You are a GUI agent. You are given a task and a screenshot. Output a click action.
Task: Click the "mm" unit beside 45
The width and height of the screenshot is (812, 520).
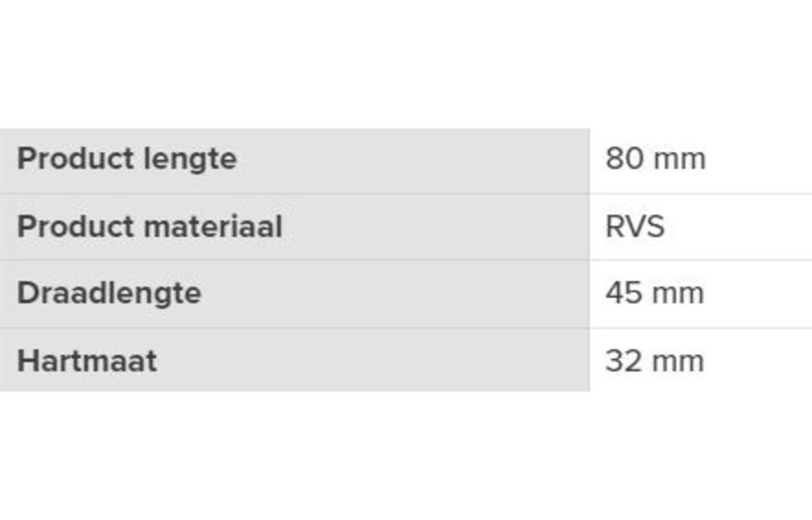pos(679,294)
